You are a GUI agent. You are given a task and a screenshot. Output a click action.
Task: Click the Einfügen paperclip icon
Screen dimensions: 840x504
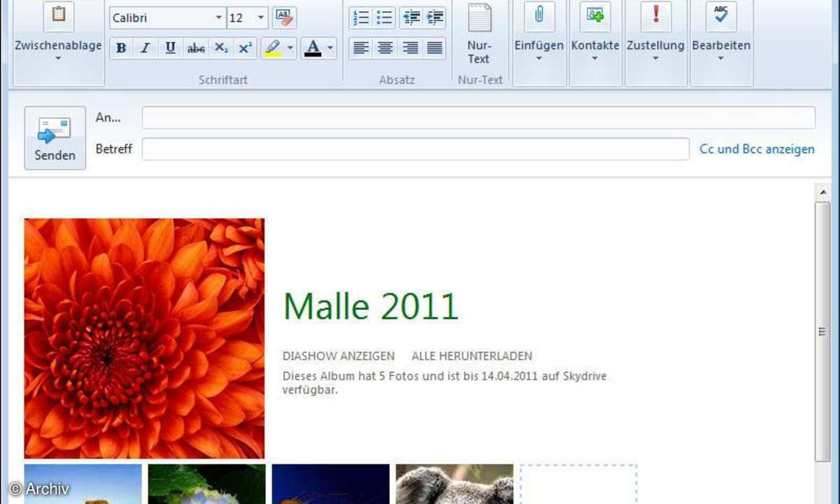(539, 15)
